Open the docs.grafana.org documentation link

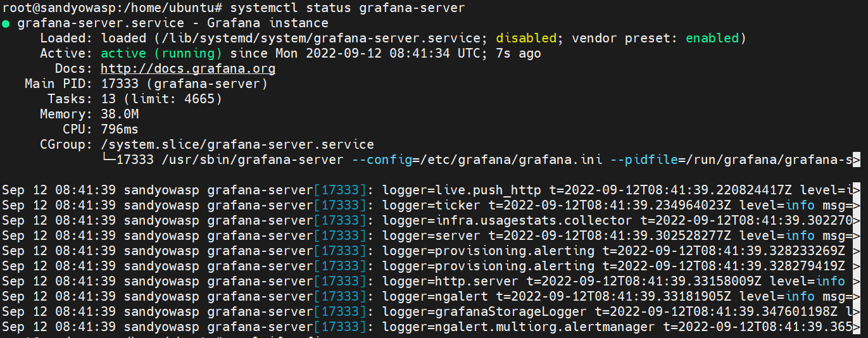188,69
